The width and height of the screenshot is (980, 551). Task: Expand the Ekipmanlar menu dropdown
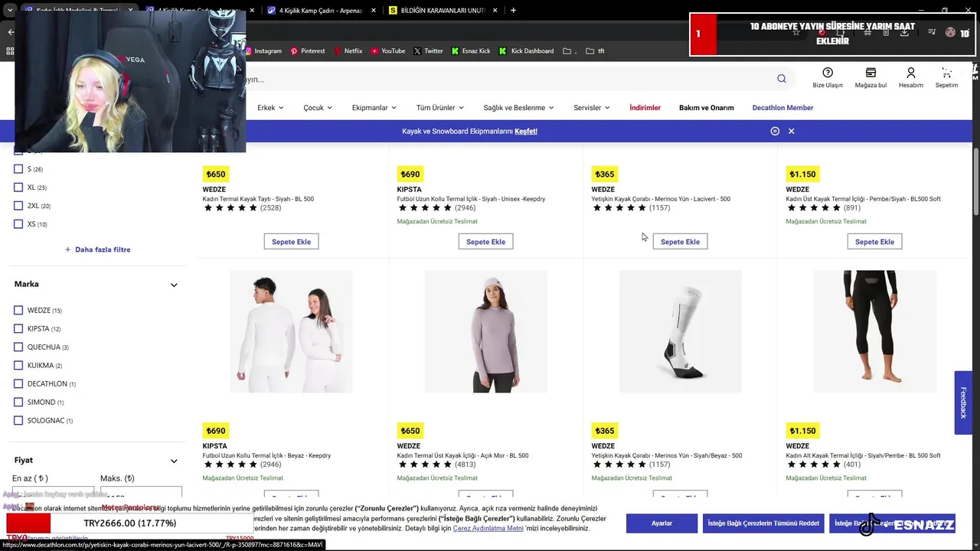pos(374,108)
